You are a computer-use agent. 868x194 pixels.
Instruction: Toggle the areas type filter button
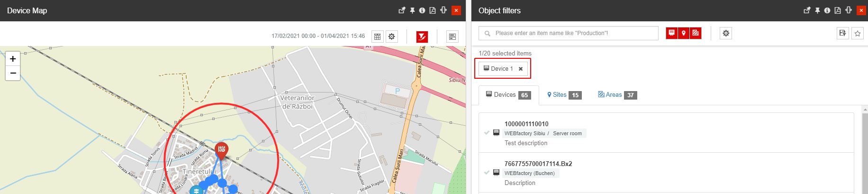[696, 33]
